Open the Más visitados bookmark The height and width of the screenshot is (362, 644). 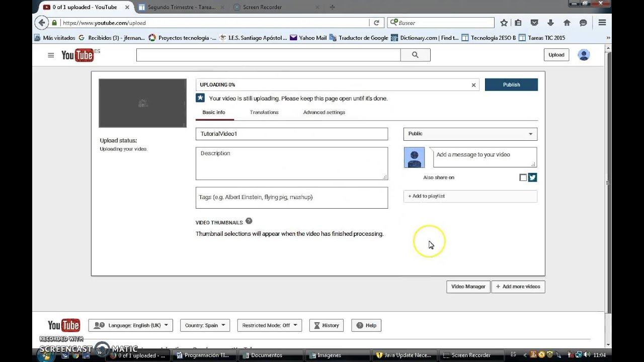54,38
